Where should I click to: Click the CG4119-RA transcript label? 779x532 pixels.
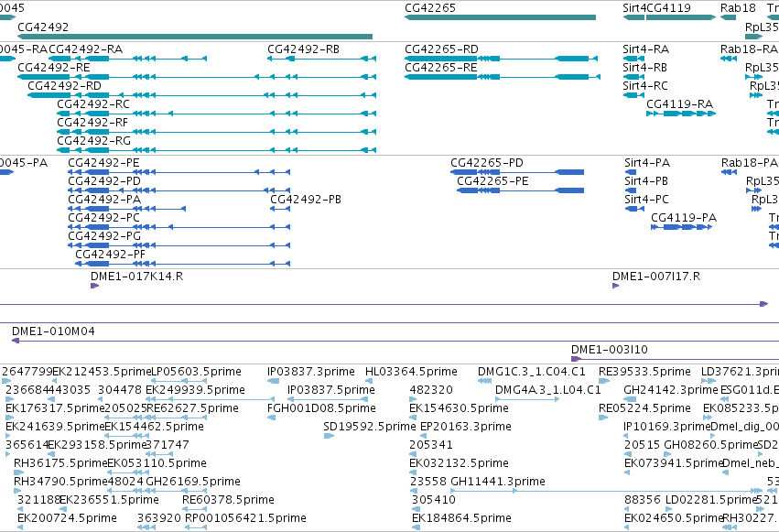click(679, 104)
